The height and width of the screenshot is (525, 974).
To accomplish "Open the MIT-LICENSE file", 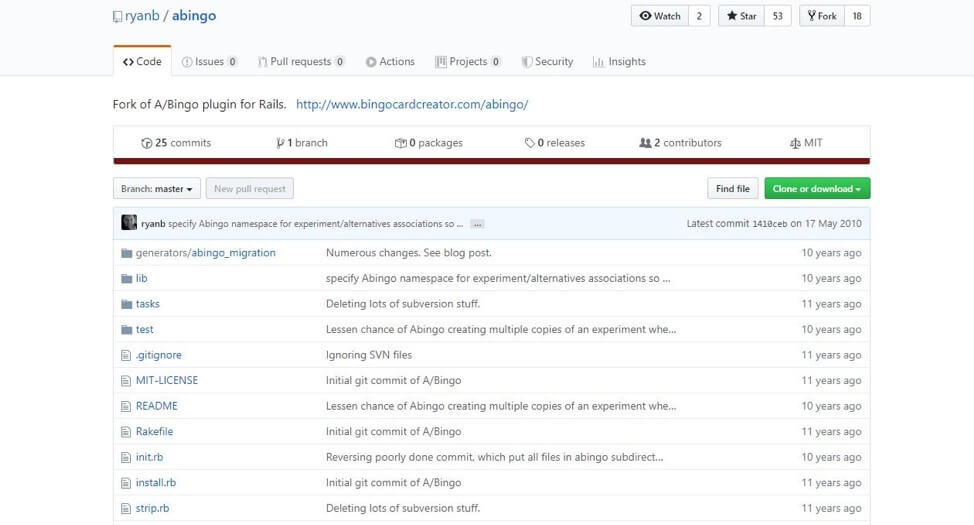I will (x=167, y=380).
